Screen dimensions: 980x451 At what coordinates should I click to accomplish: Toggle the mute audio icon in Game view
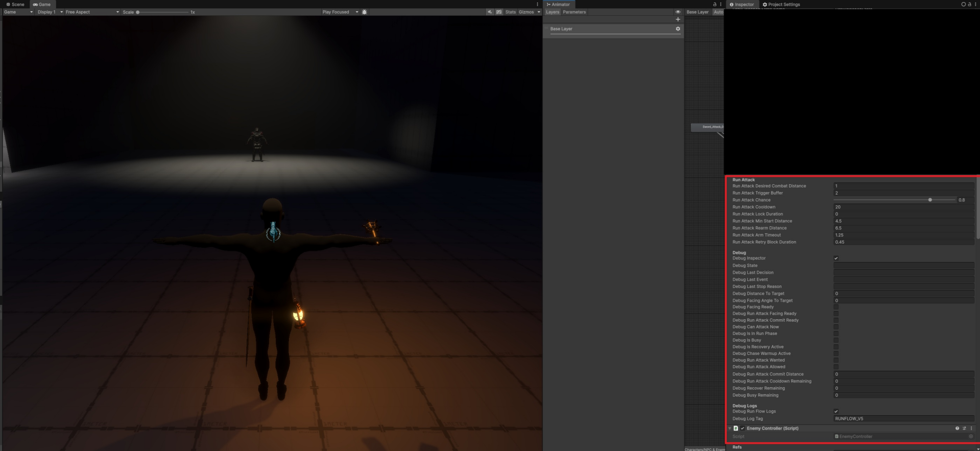tap(490, 12)
